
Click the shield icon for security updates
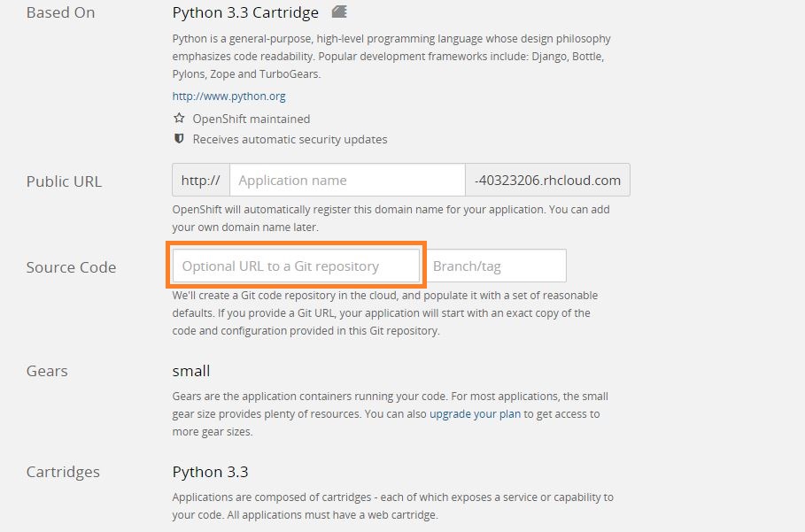click(179, 138)
